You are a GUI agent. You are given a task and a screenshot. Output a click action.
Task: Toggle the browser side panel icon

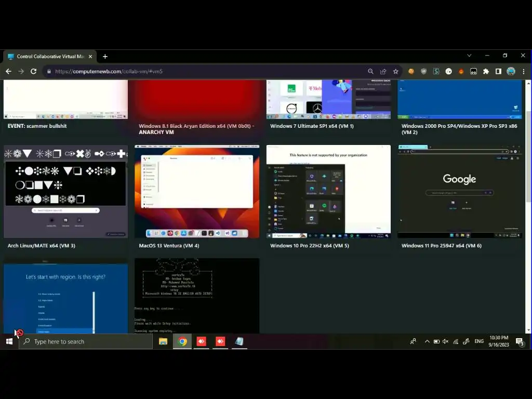498,71
